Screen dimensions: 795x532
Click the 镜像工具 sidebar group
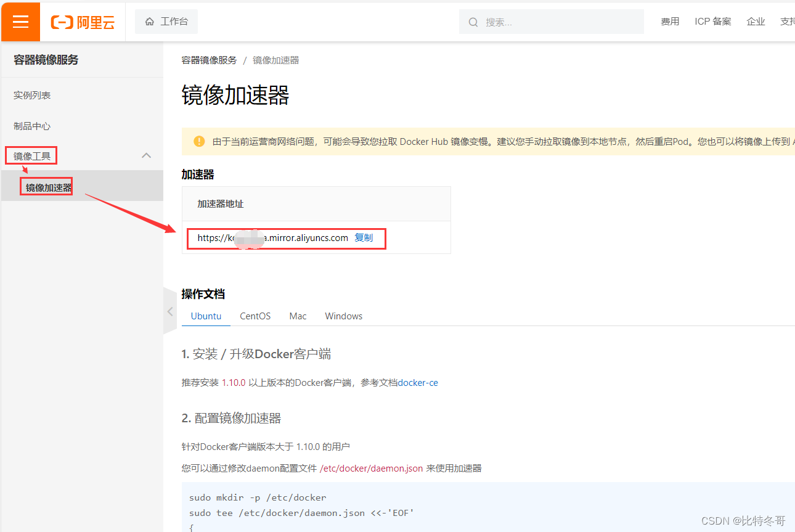[32, 156]
